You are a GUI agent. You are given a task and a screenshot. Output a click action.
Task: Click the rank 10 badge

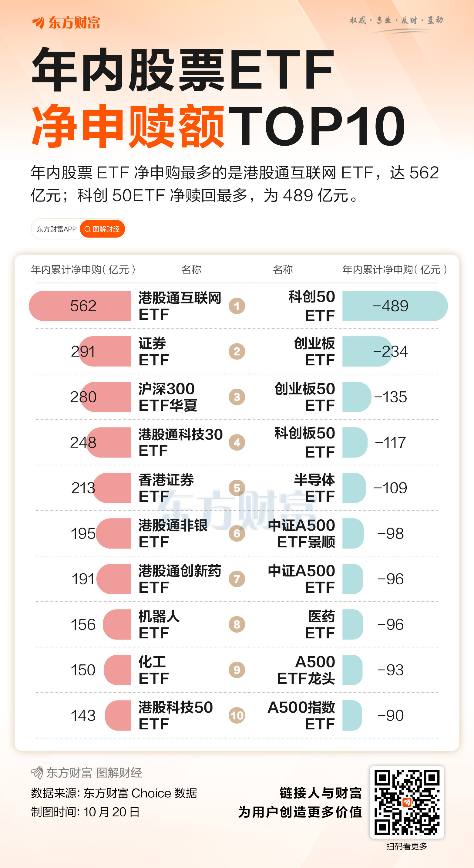tap(237, 715)
